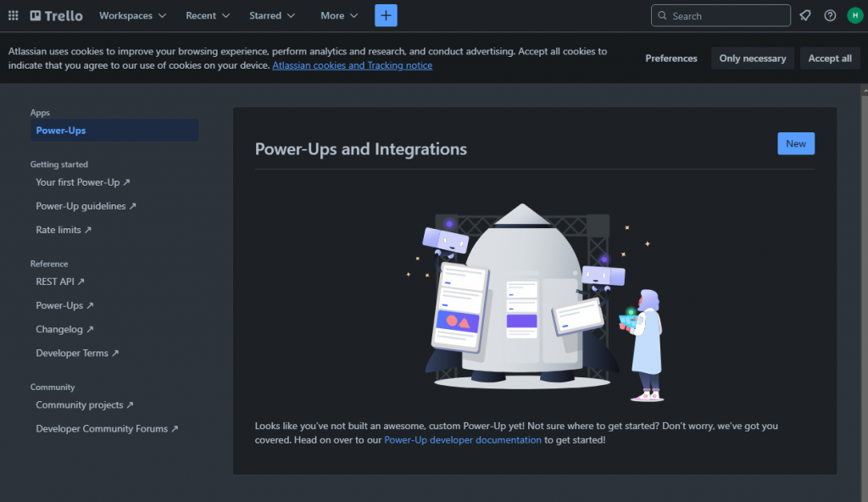Open Rate limits link

(63, 230)
